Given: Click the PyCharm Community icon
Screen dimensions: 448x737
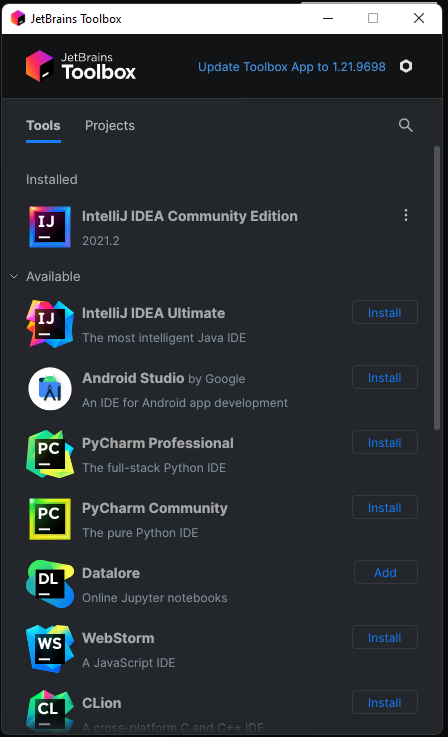Looking at the screenshot, I should [x=50, y=519].
